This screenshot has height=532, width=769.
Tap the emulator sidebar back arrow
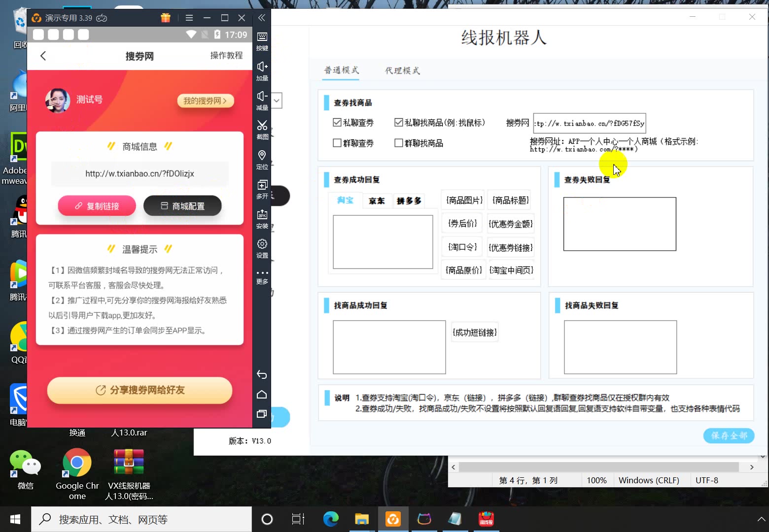coord(262,375)
